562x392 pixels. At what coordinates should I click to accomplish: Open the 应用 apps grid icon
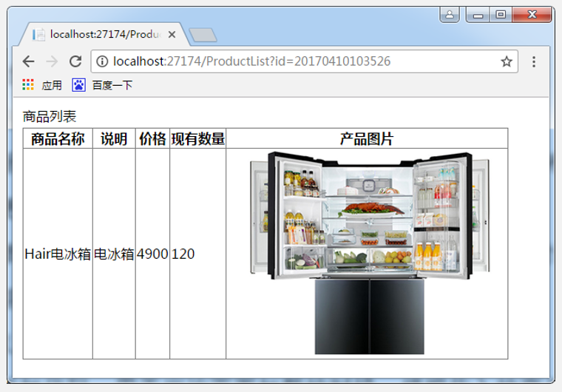28,85
